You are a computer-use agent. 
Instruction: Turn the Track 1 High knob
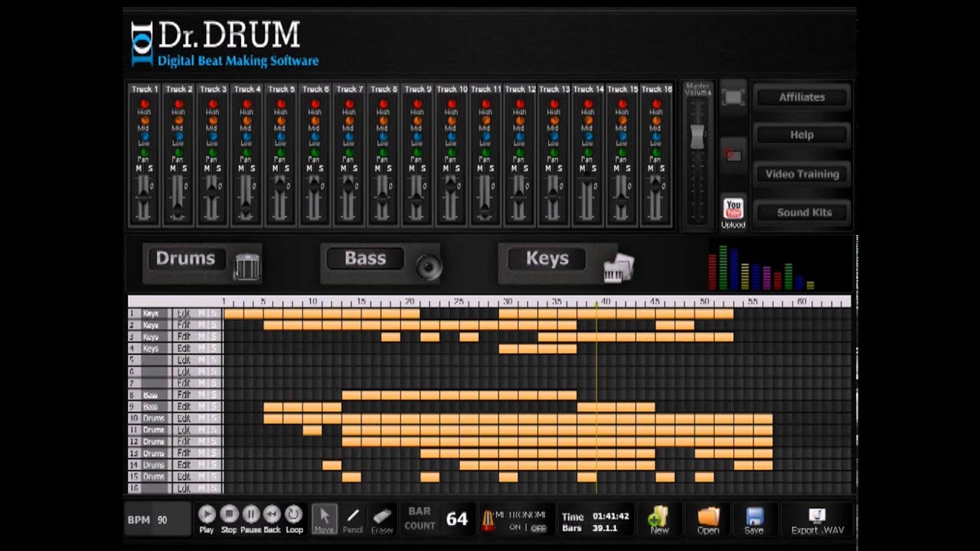tap(144, 103)
